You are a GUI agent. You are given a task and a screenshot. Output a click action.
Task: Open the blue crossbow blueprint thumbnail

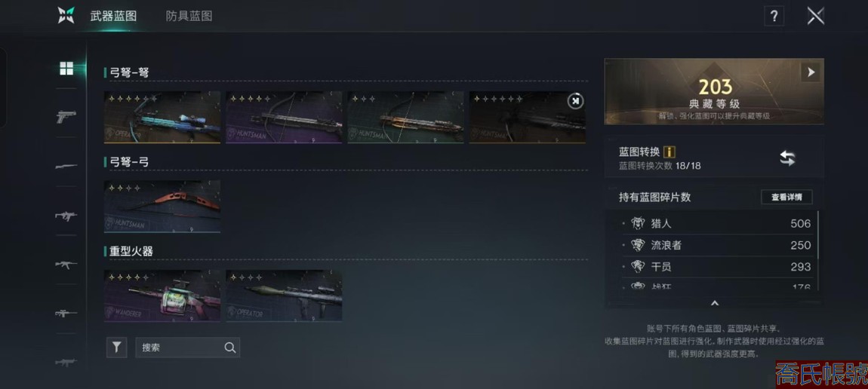point(162,117)
